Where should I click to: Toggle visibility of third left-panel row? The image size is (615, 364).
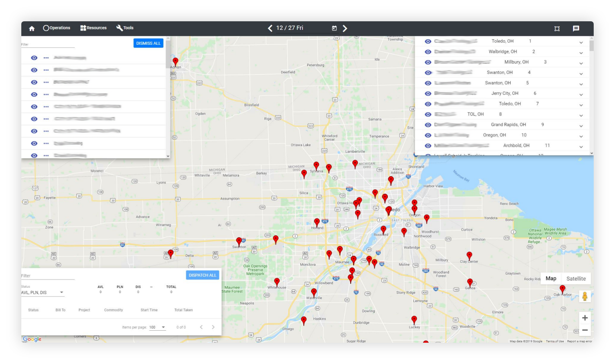click(x=34, y=82)
